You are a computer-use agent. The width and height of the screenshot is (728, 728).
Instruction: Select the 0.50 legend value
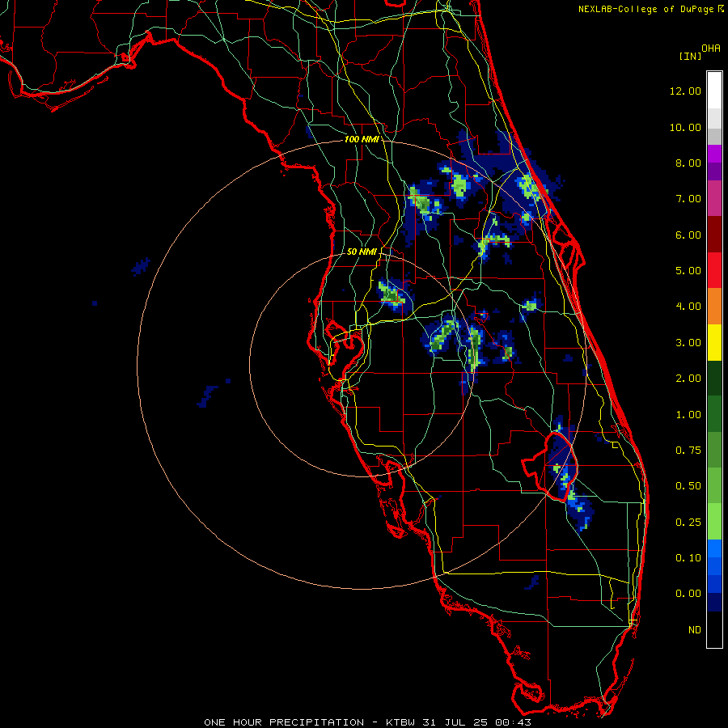tap(688, 486)
